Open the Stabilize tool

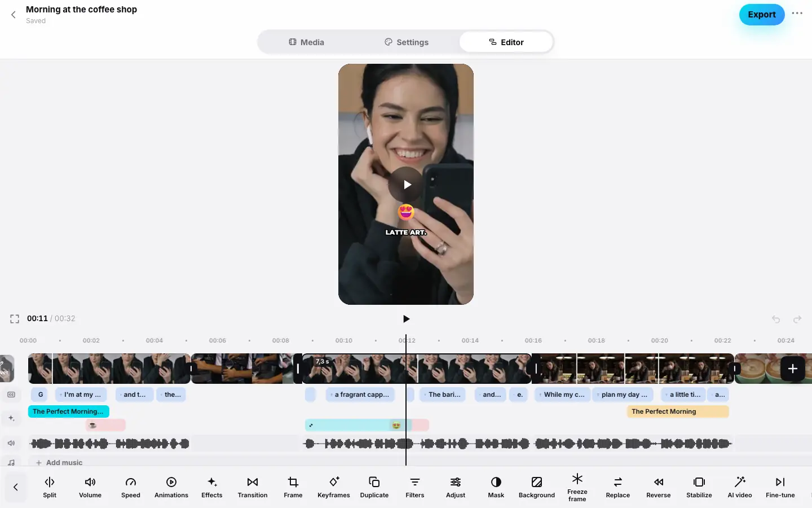pos(699,487)
